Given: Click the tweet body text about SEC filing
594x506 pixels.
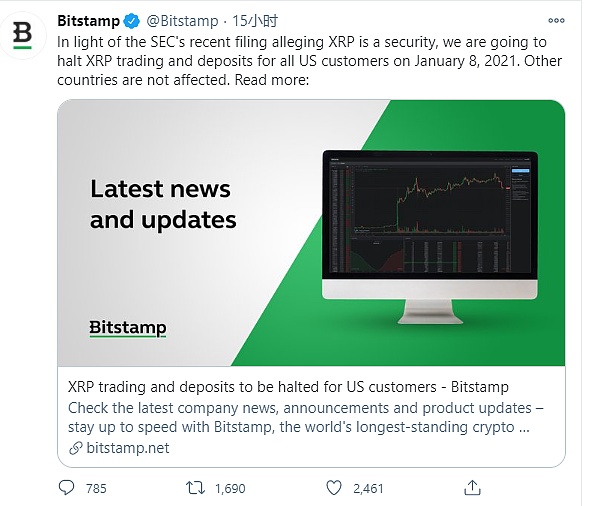Looking at the screenshot, I should tap(310, 61).
